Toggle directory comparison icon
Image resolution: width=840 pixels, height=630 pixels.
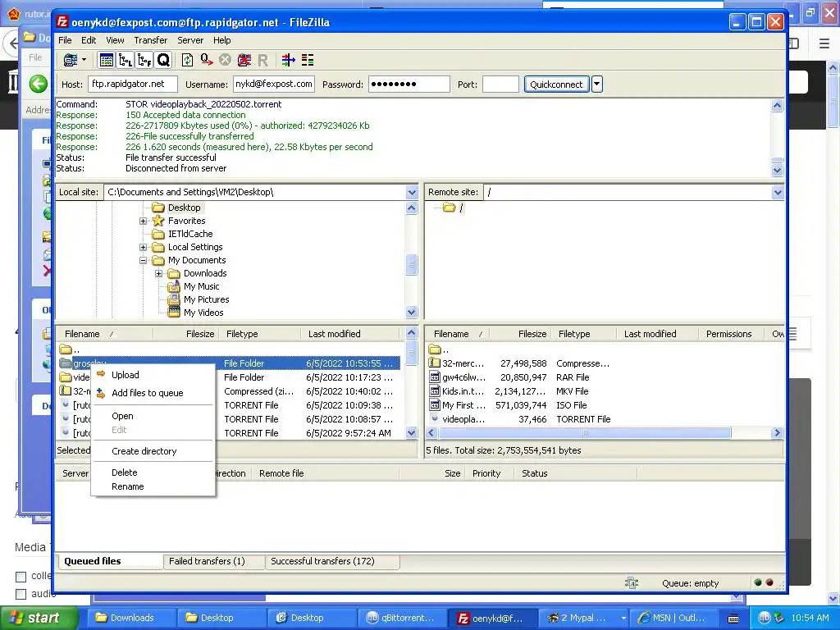click(x=308, y=60)
